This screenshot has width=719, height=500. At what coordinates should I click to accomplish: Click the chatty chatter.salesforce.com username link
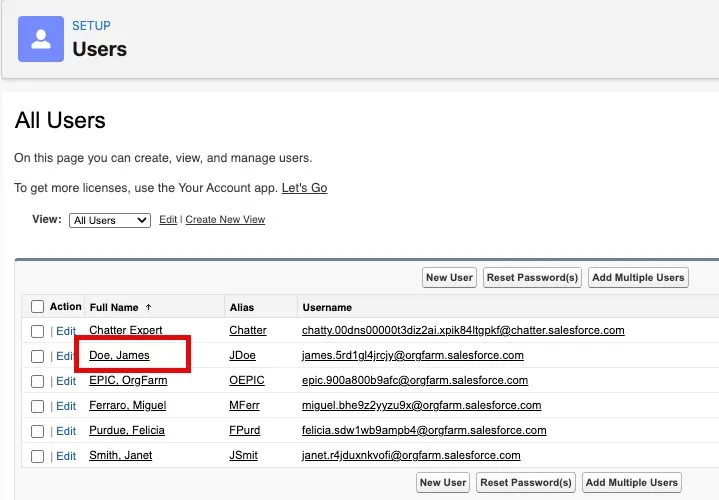[463, 330]
